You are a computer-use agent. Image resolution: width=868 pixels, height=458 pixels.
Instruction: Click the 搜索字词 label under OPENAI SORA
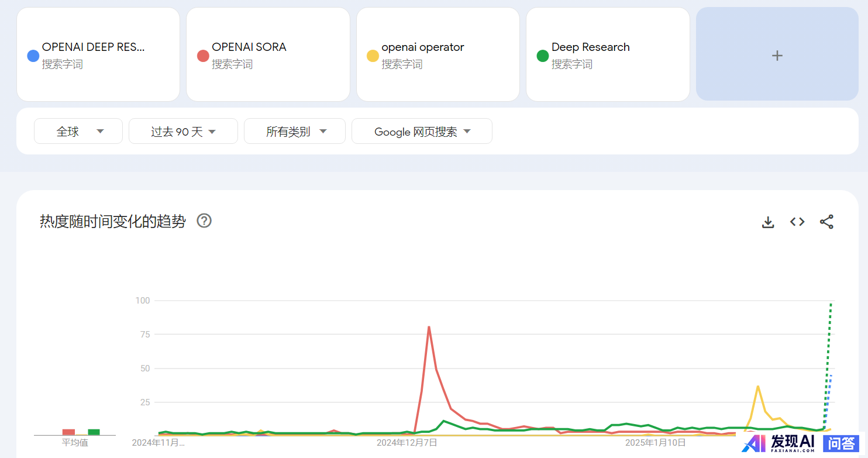tap(232, 64)
